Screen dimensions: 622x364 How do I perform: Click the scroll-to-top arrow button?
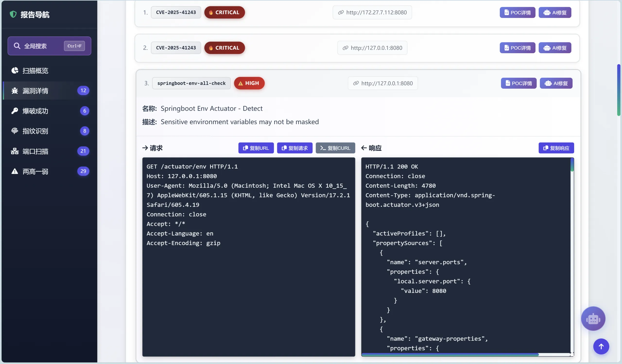click(601, 347)
